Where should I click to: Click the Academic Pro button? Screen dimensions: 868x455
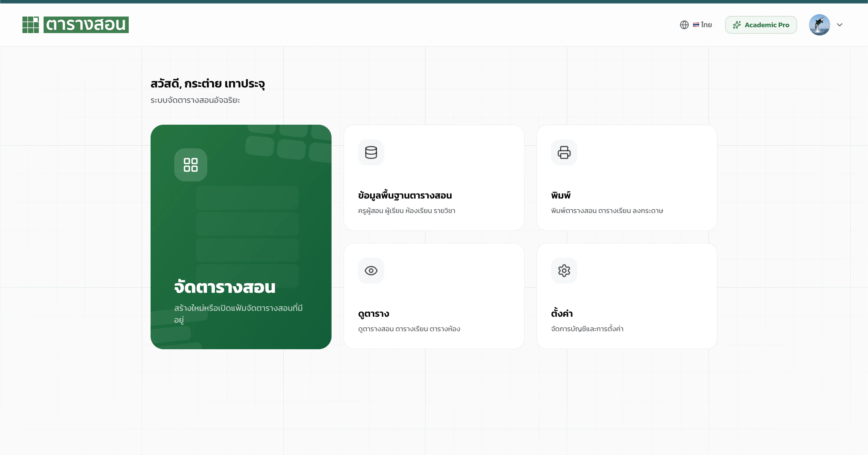[x=761, y=25]
